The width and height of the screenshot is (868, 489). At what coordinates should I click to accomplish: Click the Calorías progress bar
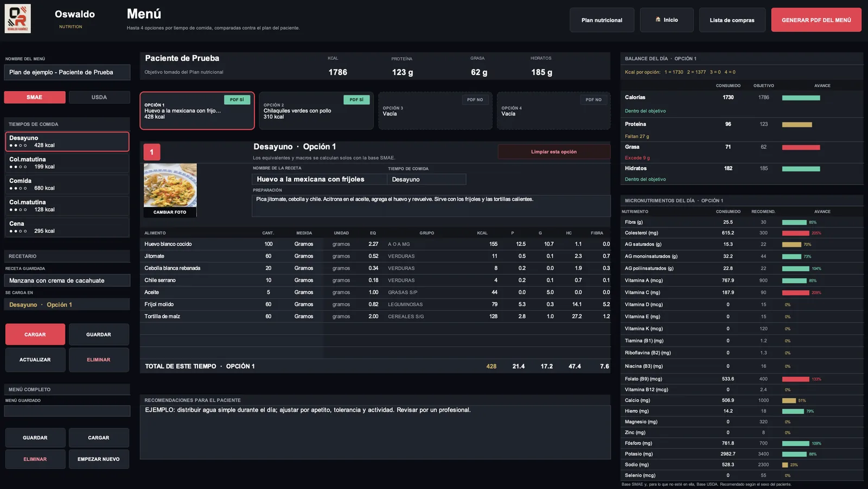[x=801, y=98]
